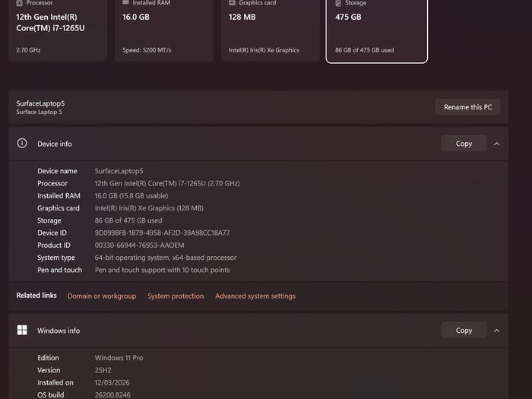Click the Device info circle icon
This screenshot has height=399, width=532.
coord(22,143)
